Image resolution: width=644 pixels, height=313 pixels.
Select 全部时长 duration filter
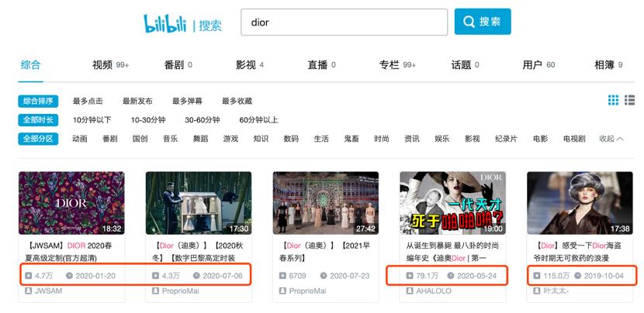38,120
